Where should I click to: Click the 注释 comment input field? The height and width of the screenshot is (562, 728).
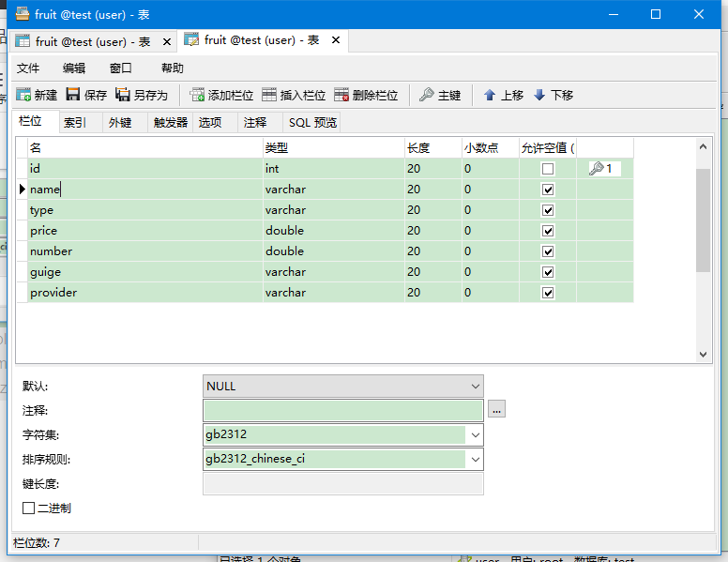click(343, 411)
